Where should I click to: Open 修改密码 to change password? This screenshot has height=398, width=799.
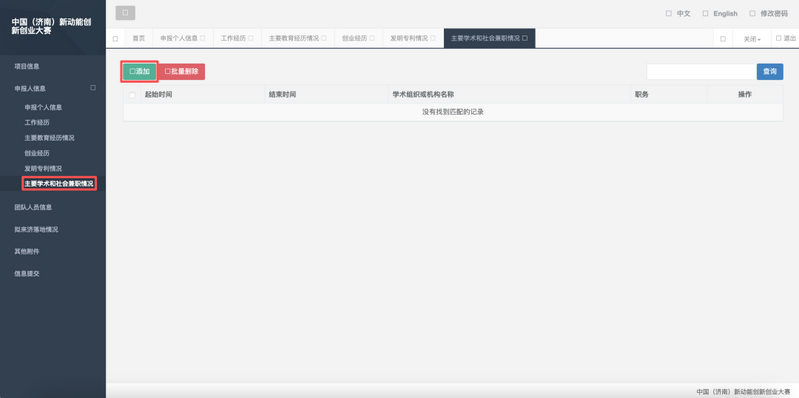(774, 14)
